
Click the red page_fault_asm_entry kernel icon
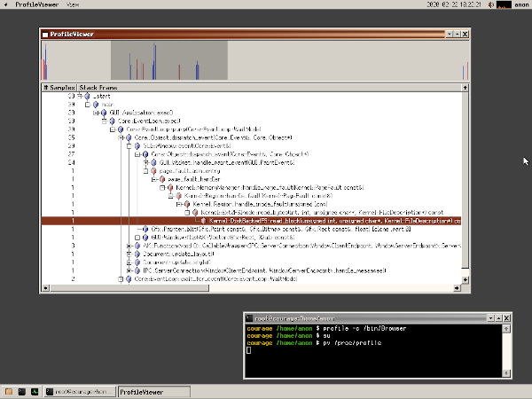[153, 171]
